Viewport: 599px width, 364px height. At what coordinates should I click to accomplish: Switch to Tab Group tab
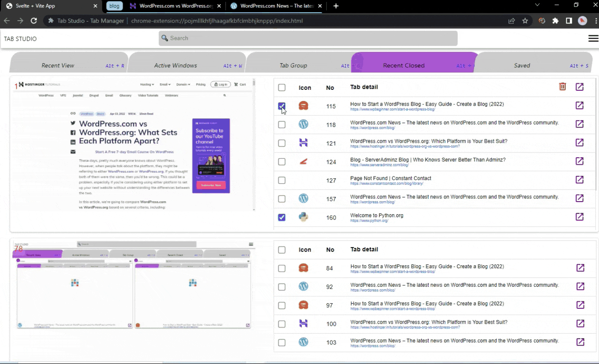pos(299,63)
